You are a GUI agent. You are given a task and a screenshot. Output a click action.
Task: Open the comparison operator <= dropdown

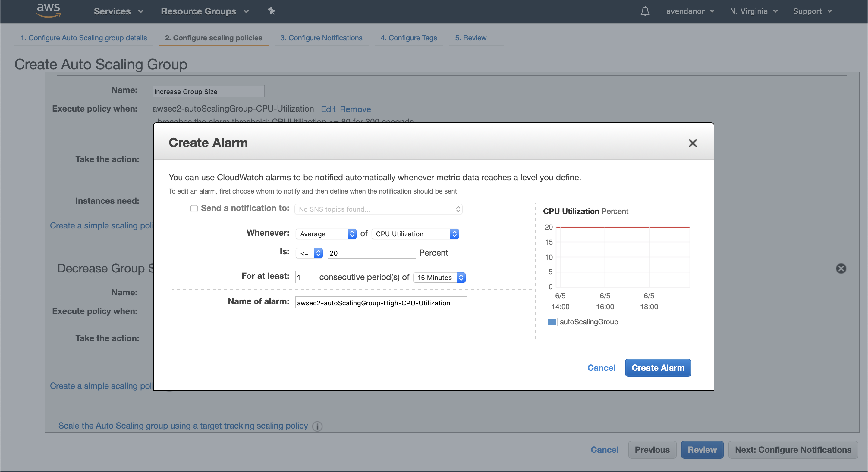click(x=309, y=253)
